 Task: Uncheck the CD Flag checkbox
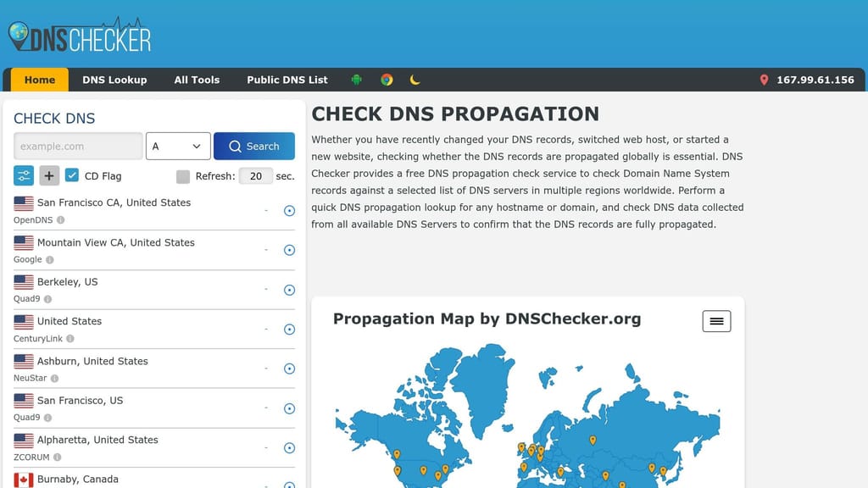click(x=72, y=175)
